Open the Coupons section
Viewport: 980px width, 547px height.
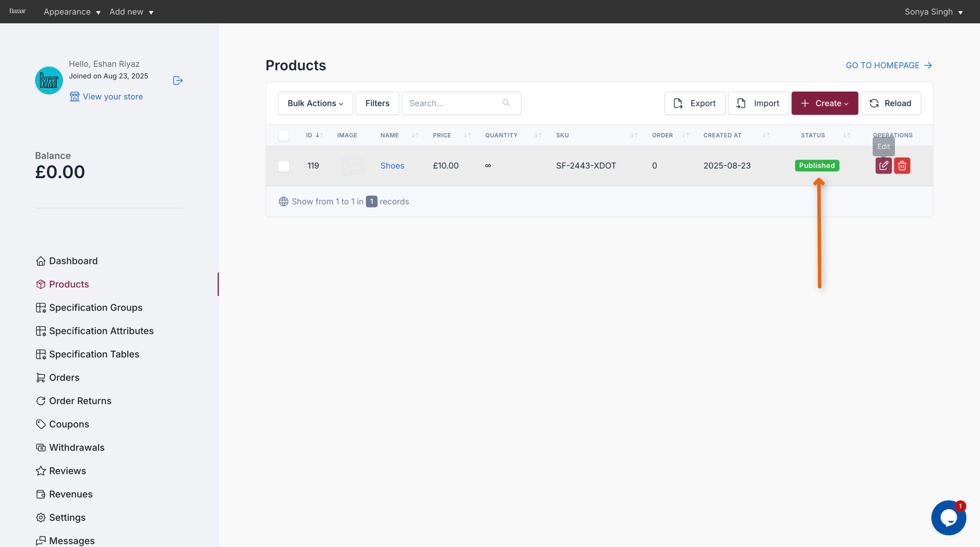click(62, 424)
